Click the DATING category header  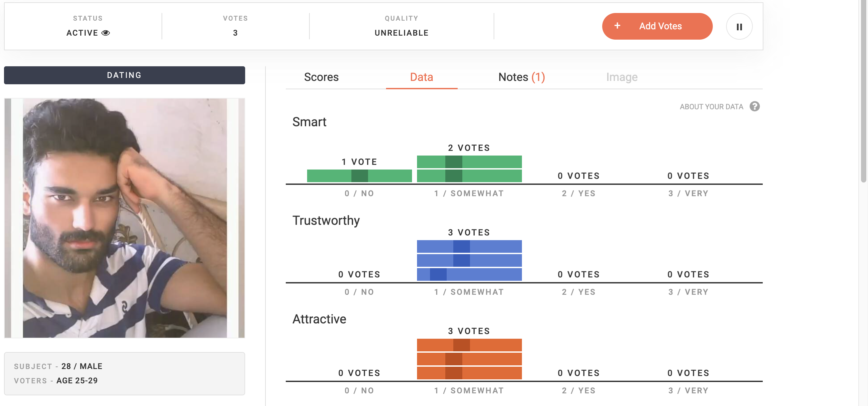click(x=124, y=75)
